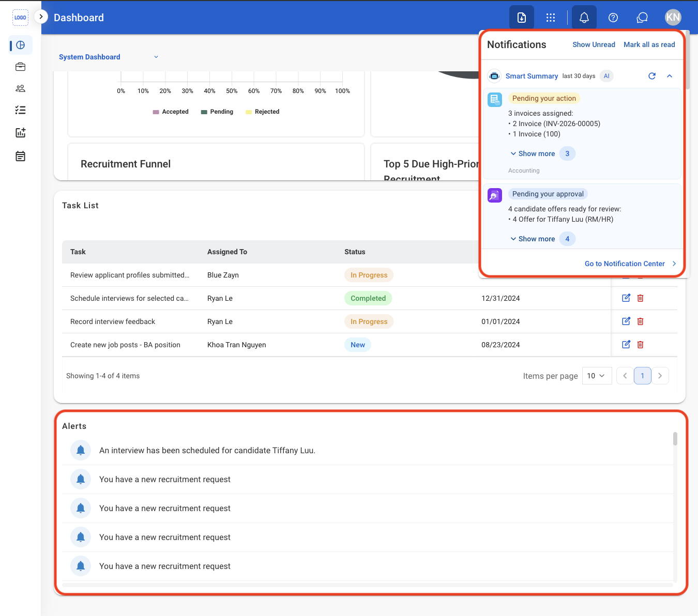Click the Review applicant profiles task
The height and width of the screenshot is (616, 698).
[130, 275]
